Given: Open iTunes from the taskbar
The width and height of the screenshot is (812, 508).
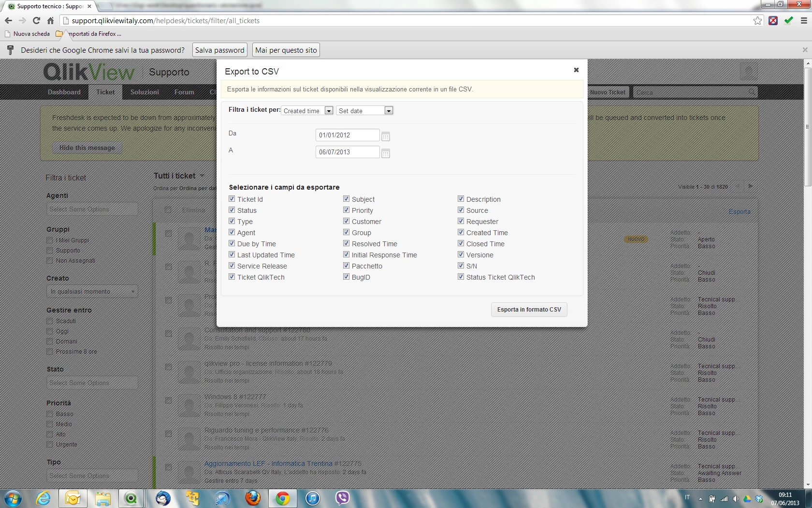Looking at the screenshot, I should [x=313, y=498].
